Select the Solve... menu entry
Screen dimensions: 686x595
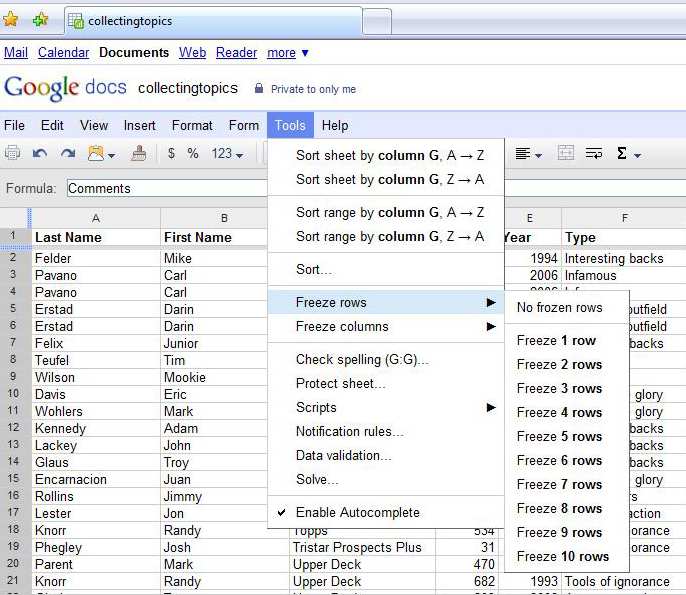pyautogui.click(x=386, y=480)
